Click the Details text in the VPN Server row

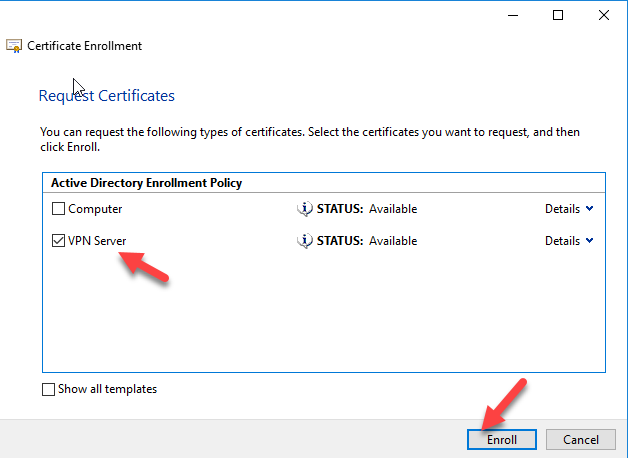click(x=562, y=241)
